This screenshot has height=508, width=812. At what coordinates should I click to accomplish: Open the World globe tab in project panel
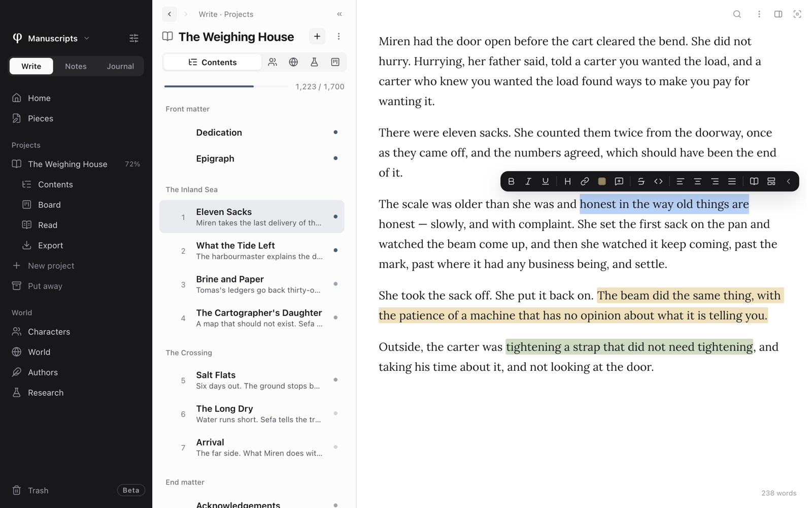tap(293, 62)
